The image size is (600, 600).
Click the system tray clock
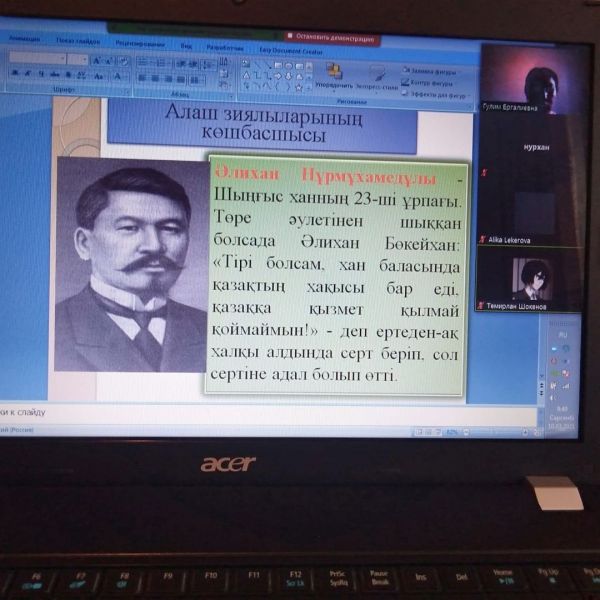point(561,411)
